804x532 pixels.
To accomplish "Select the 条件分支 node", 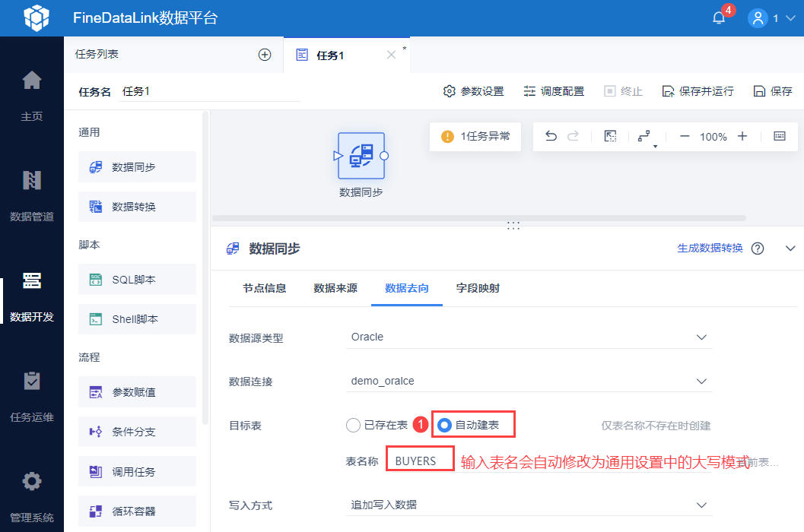I will click(138, 432).
